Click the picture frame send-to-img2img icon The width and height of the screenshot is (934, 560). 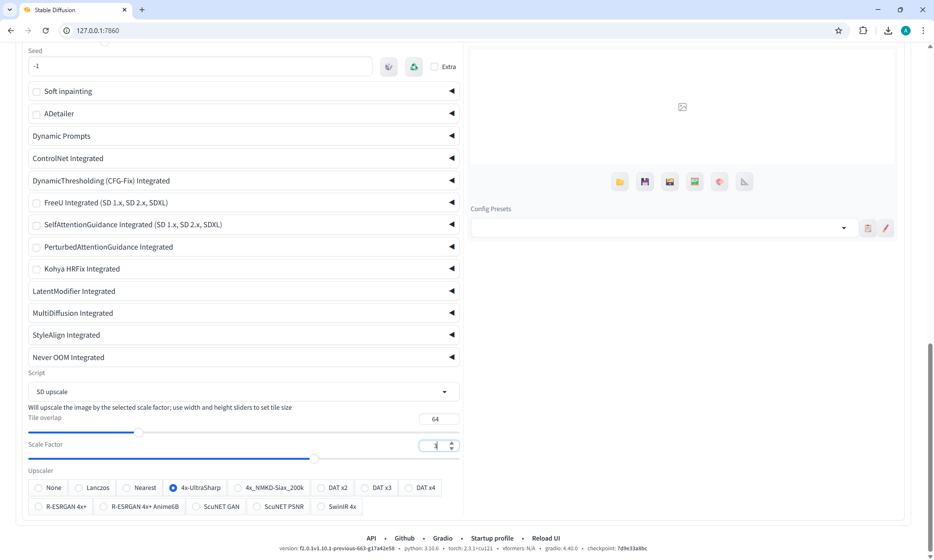tap(695, 182)
